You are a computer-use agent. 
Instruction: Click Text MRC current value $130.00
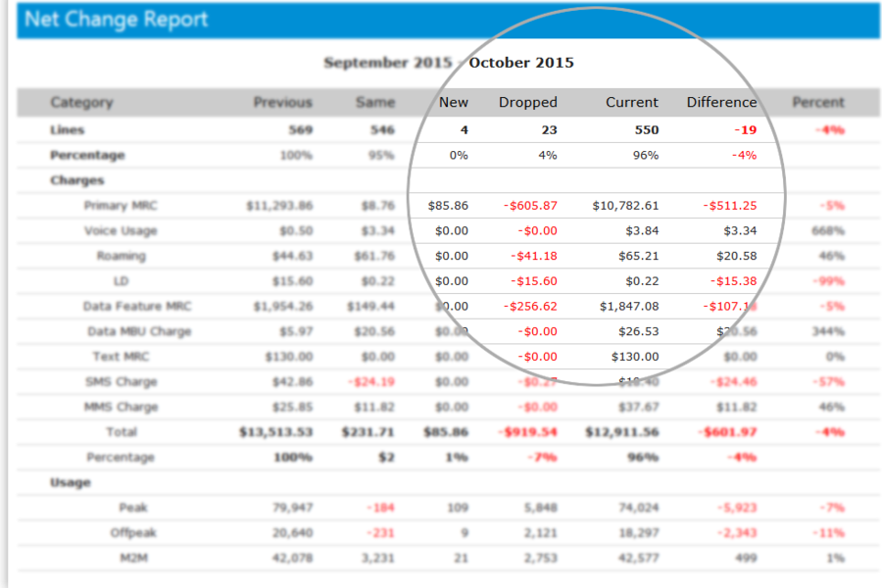[635, 357]
